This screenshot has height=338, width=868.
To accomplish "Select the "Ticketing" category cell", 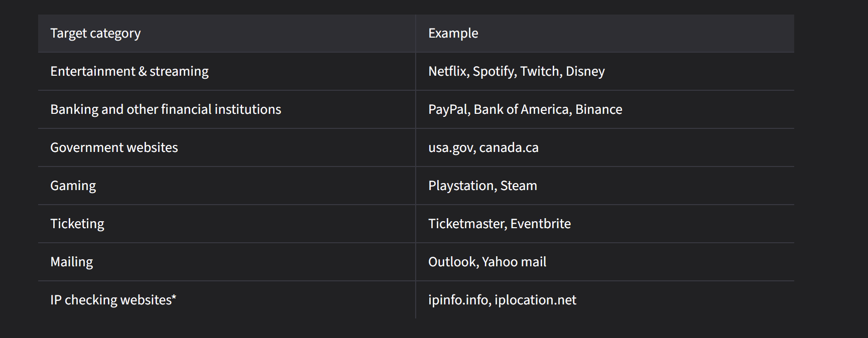I will pyautogui.click(x=77, y=224).
